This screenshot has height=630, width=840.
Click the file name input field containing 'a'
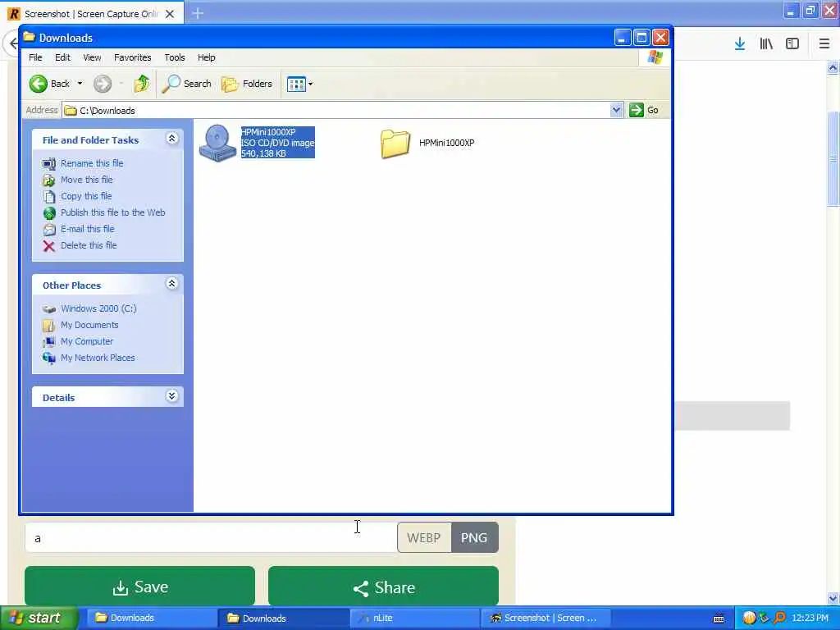[x=211, y=537]
